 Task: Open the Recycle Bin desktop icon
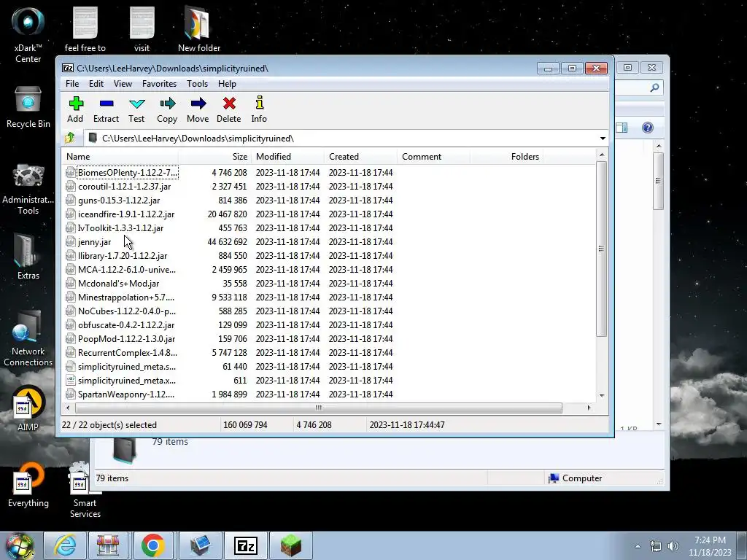point(28,107)
